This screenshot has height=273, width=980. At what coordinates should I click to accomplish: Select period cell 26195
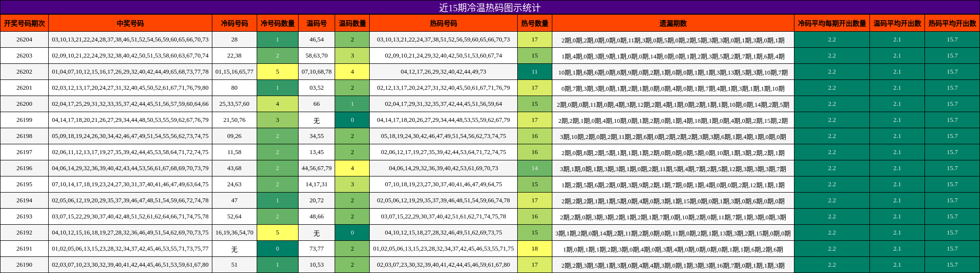[x=24, y=184]
